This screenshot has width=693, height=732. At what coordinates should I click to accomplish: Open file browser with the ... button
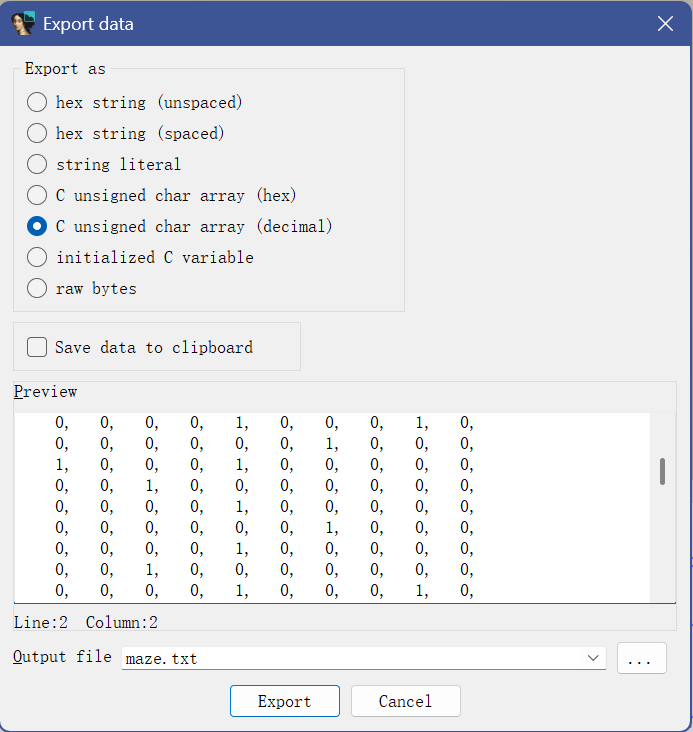click(x=641, y=658)
